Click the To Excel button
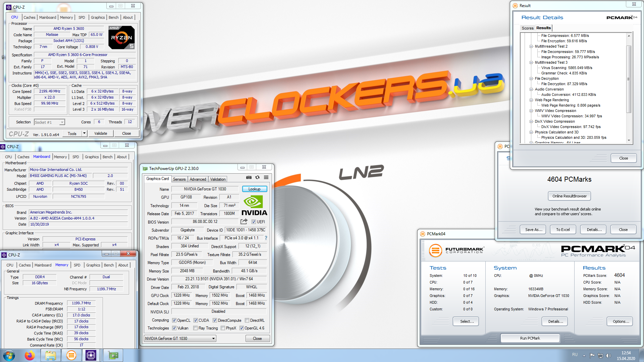 563,230
